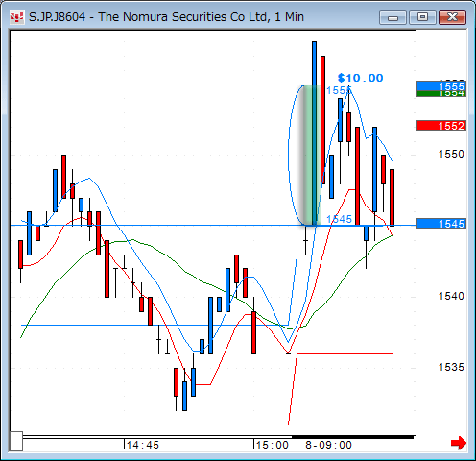This screenshot has width=476, height=461.
Task: Minimize the Nomura Securities chart window
Action: (x=393, y=17)
